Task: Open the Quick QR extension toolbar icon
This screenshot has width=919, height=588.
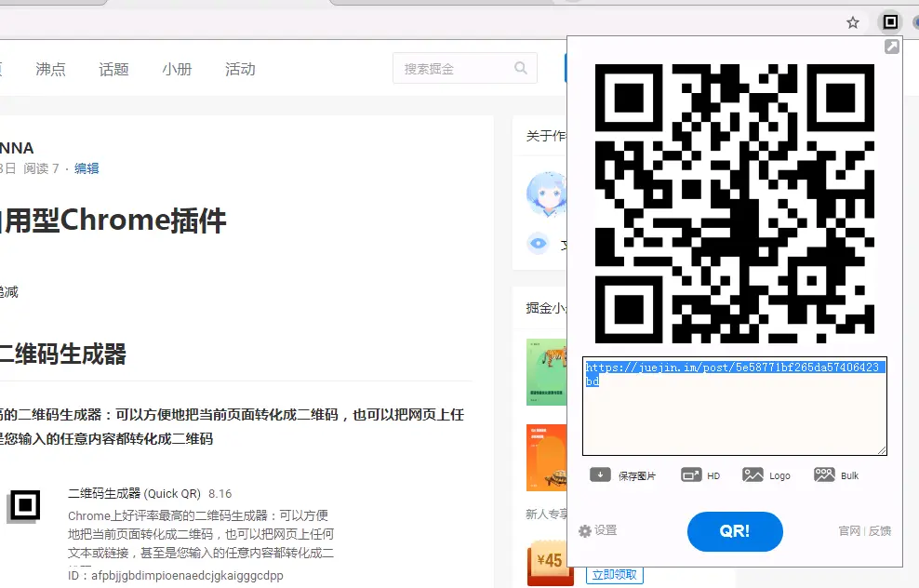Action: pos(890,22)
